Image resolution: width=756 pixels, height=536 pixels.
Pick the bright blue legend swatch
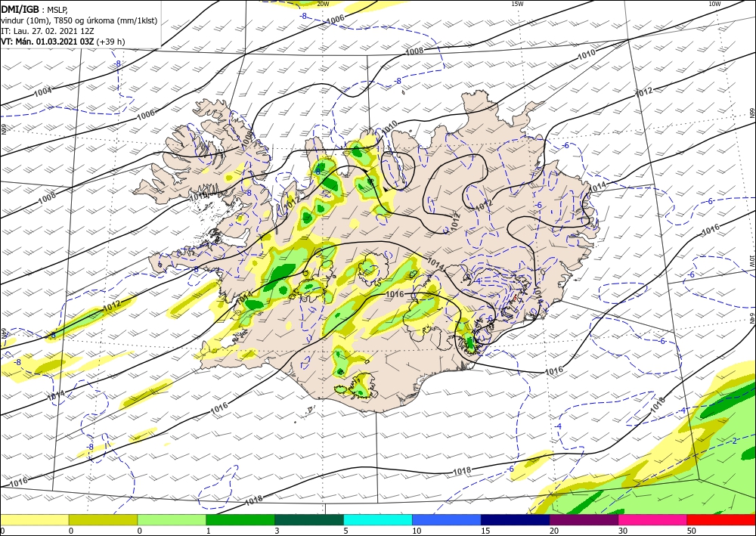[447, 520]
